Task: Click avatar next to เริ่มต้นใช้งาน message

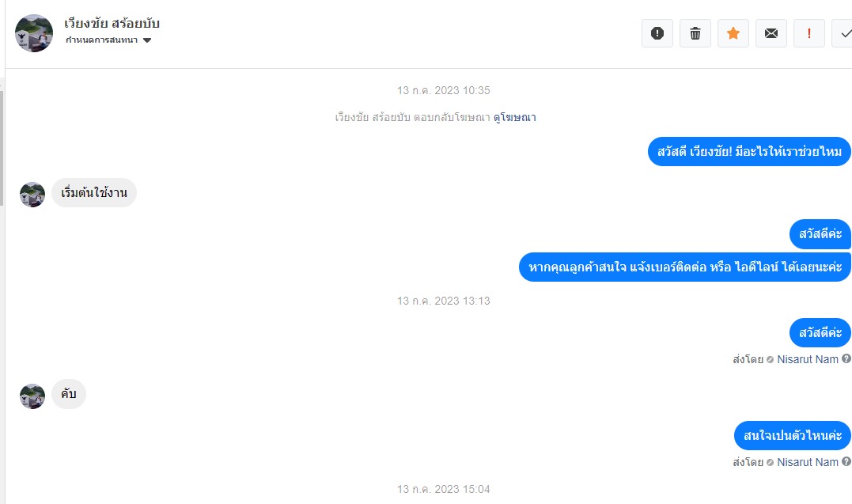Action: coord(32,195)
